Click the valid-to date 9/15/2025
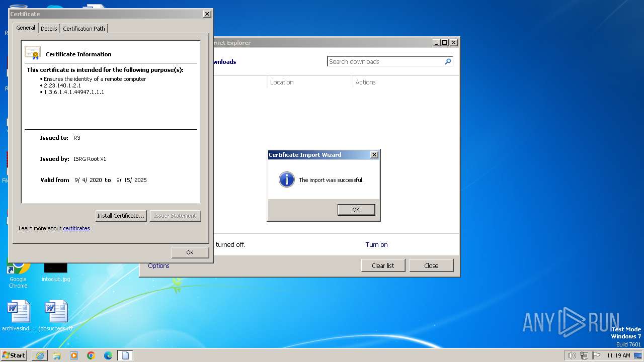 131,180
